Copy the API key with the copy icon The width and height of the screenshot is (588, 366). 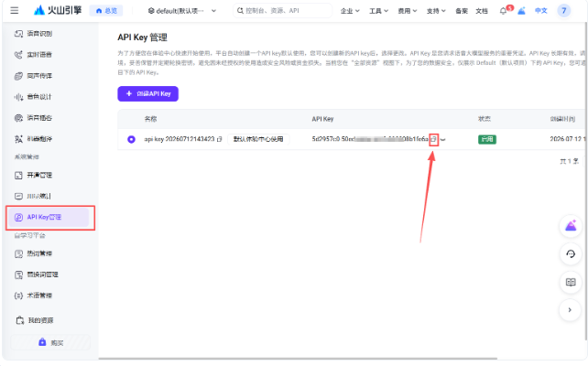pyautogui.click(x=433, y=139)
